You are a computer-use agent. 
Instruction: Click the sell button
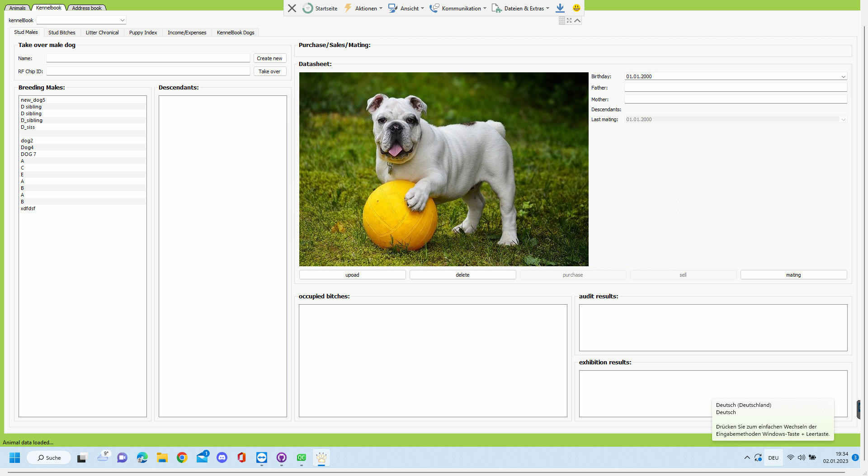pos(683,275)
